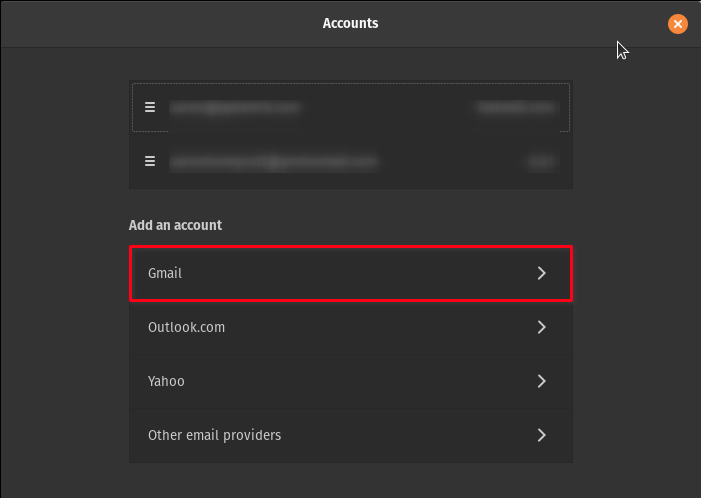Close the Accounts dialog with orange X
This screenshot has width=701, height=498.
pos(678,24)
